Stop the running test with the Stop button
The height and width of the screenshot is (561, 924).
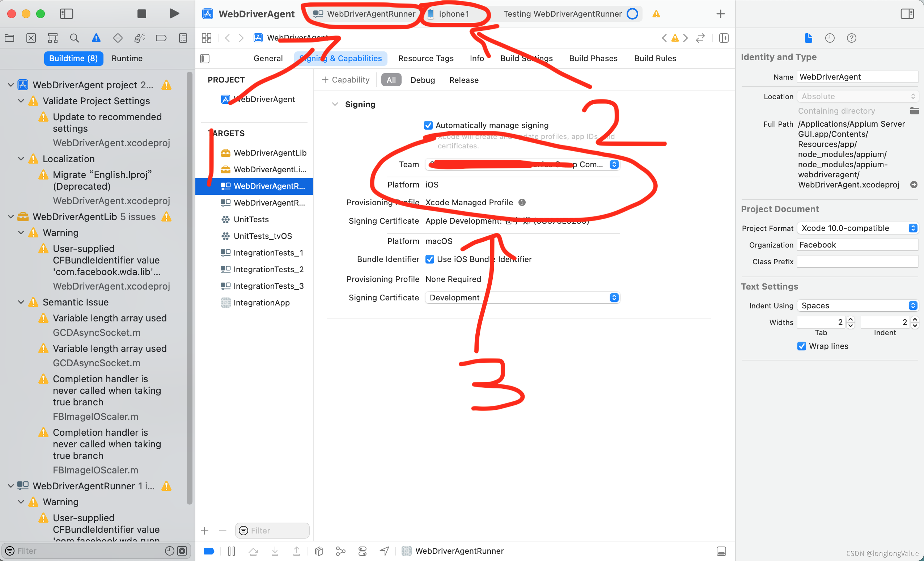coord(142,14)
